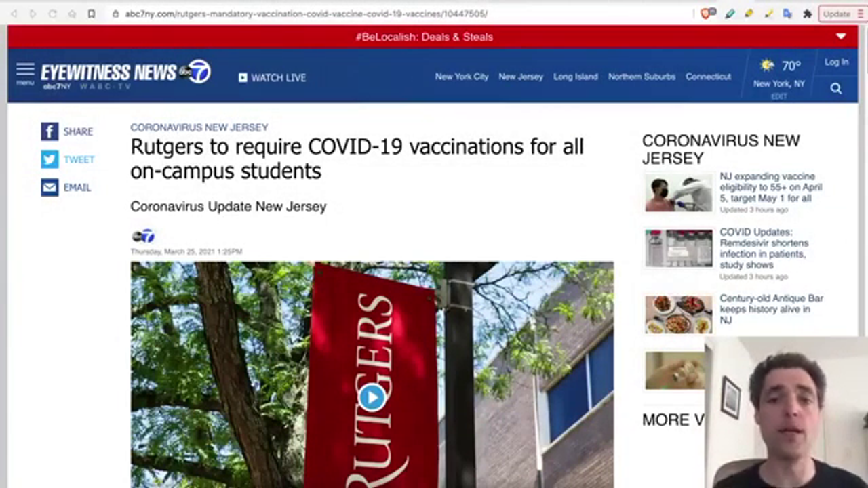The image size is (868, 488).
Task: Open the New York City section
Action: point(462,77)
